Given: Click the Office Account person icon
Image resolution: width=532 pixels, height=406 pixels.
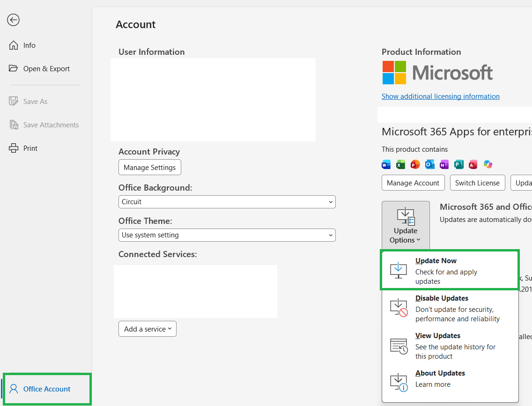Looking at the screenshot, I should (14, 389).
